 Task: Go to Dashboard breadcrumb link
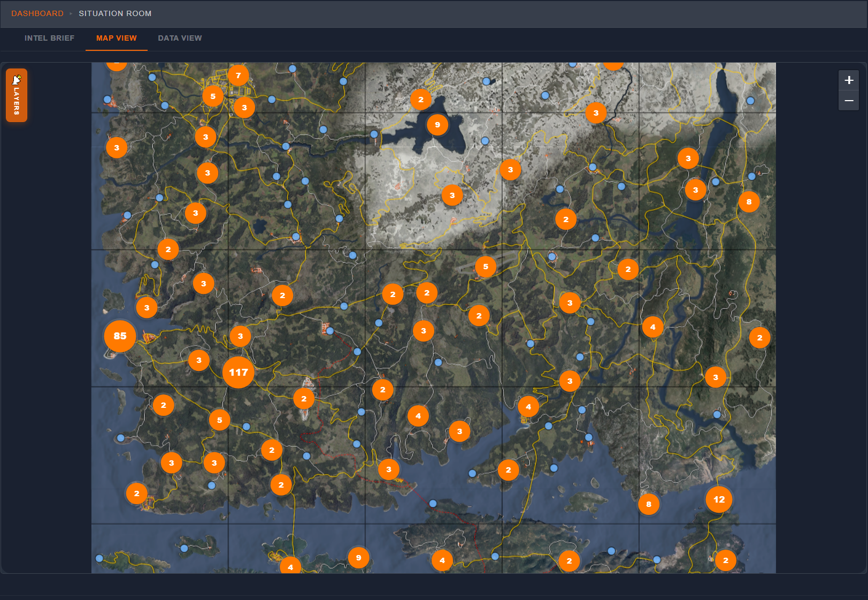pos(37,13)
